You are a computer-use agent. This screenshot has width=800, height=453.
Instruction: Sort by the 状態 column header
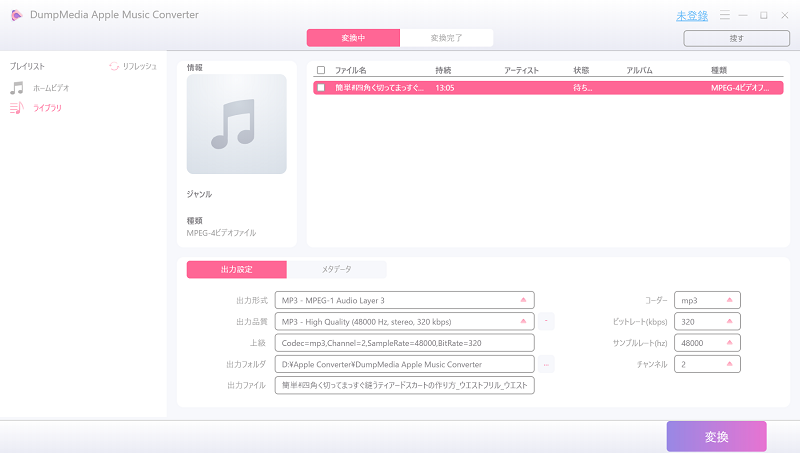coord(581,70)
